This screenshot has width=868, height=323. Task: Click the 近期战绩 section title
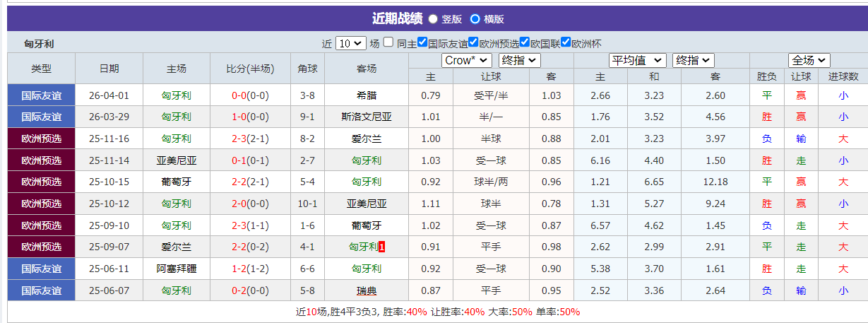(397, 19)
